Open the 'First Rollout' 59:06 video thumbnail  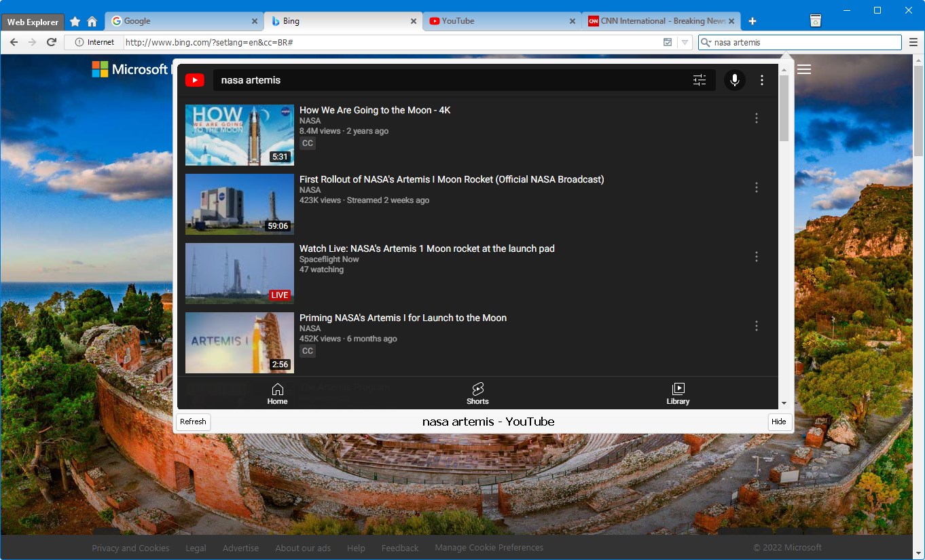click(x=240, y=204)
